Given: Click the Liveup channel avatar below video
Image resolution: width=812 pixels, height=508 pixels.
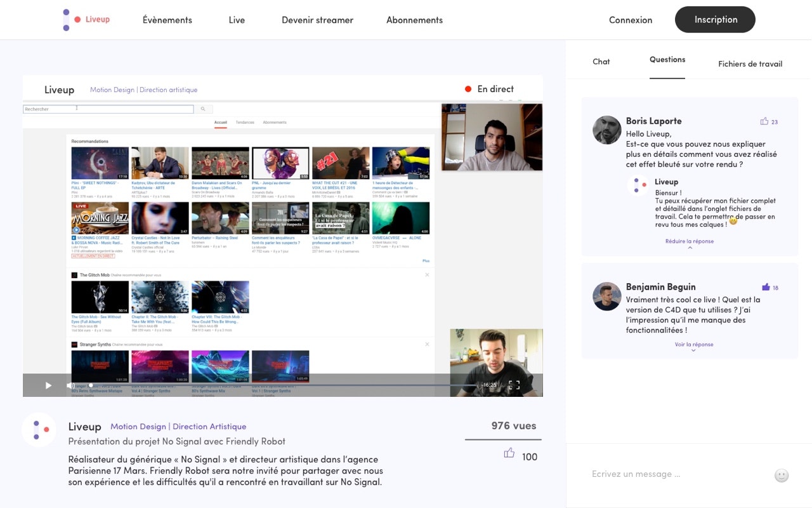Looking at the screenshot, I should (39, 430).
